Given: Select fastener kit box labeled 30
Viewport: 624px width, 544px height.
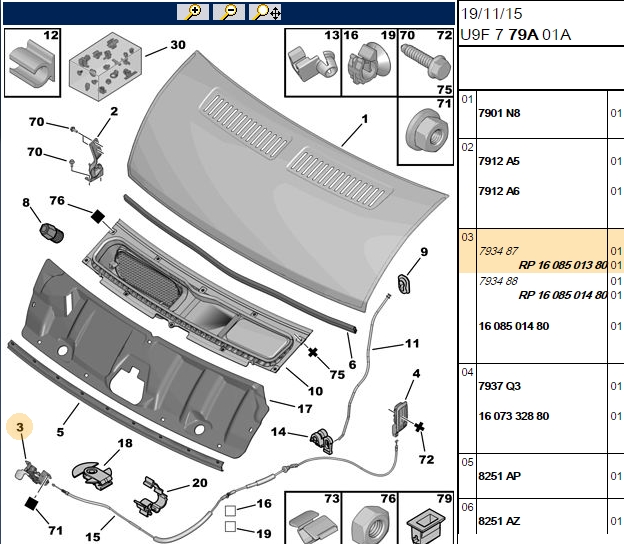Looking at the screenshot, I should (x=105, y=66).
